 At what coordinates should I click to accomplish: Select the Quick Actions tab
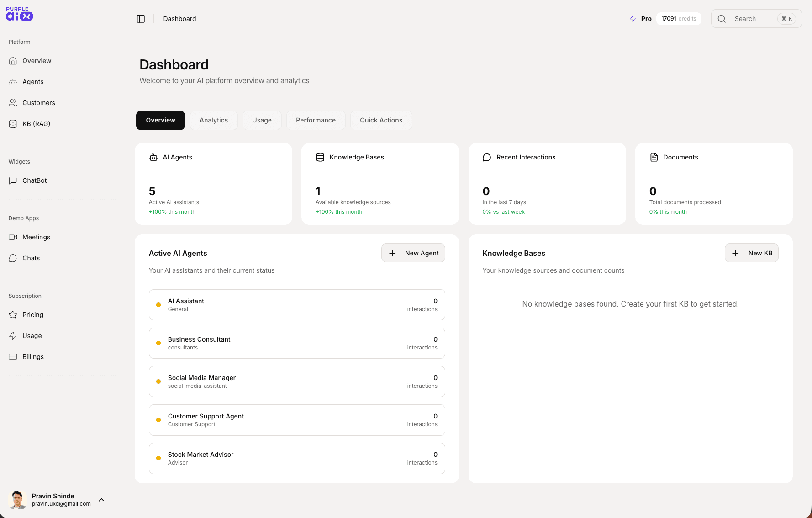[381, 120]
